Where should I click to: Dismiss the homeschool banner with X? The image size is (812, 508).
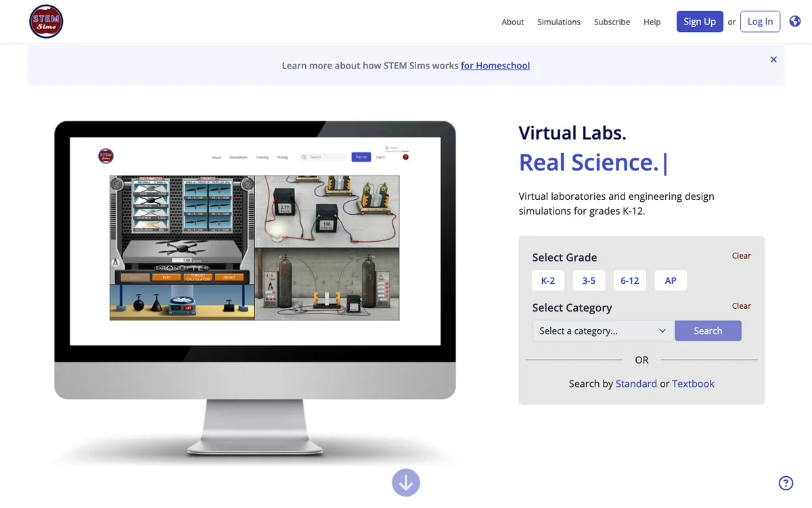[773, 60]
